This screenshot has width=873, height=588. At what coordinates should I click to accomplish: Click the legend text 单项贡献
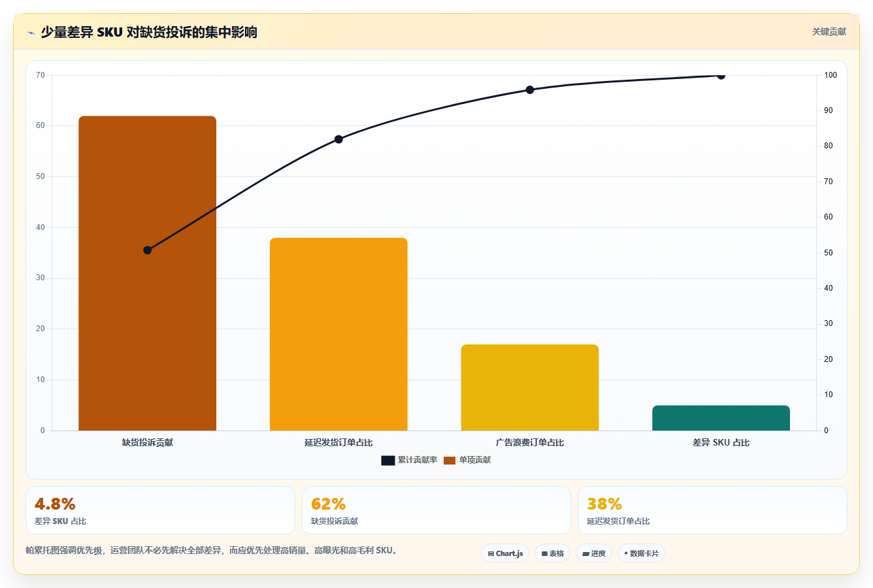click(475, 461)
